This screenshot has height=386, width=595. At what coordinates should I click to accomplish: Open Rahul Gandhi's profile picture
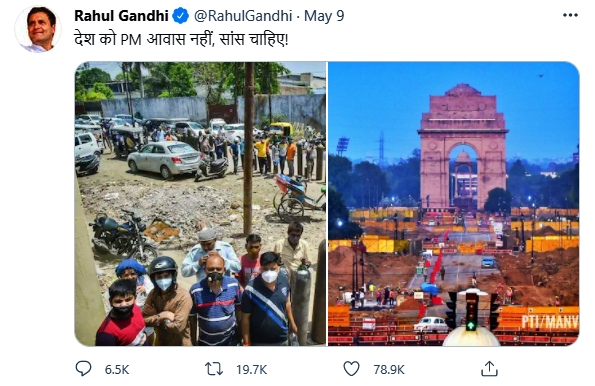tap(38, 29)
